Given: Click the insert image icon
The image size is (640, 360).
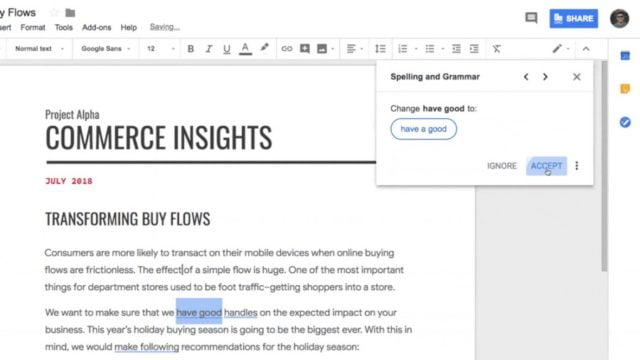Looking at the screenshot, I should (x=322, y=49).
